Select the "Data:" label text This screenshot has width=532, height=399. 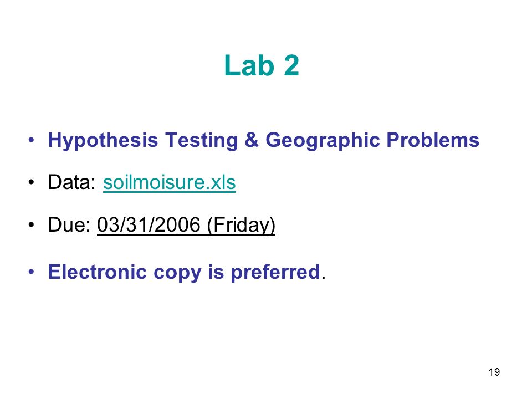(72, 182)
